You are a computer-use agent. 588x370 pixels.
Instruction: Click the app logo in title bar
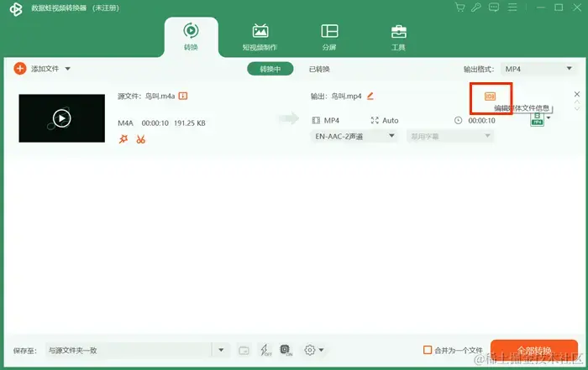[16, 8]
